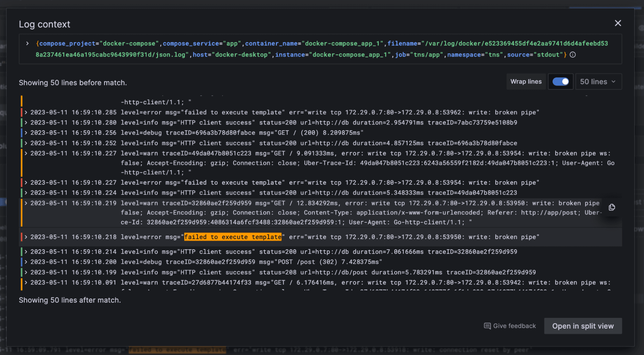Click the info icon after source="stdout"

[572, 55]
